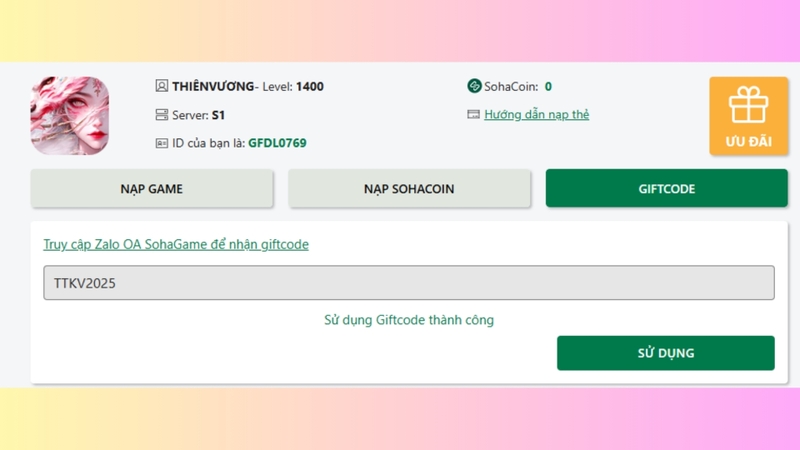The image size is (800, 450).
Task: Select the GIFTCODE tab
Action: [x=666, y=189]
